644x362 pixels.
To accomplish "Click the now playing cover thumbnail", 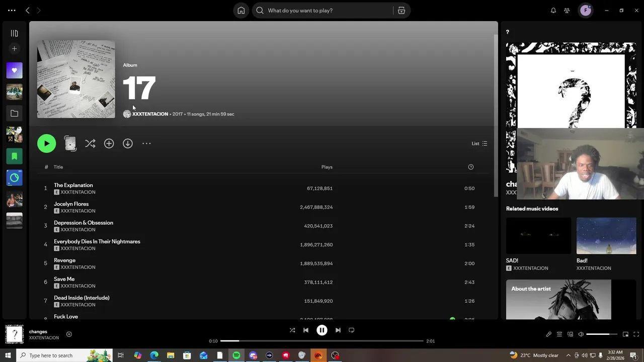I will click(15, 334).
